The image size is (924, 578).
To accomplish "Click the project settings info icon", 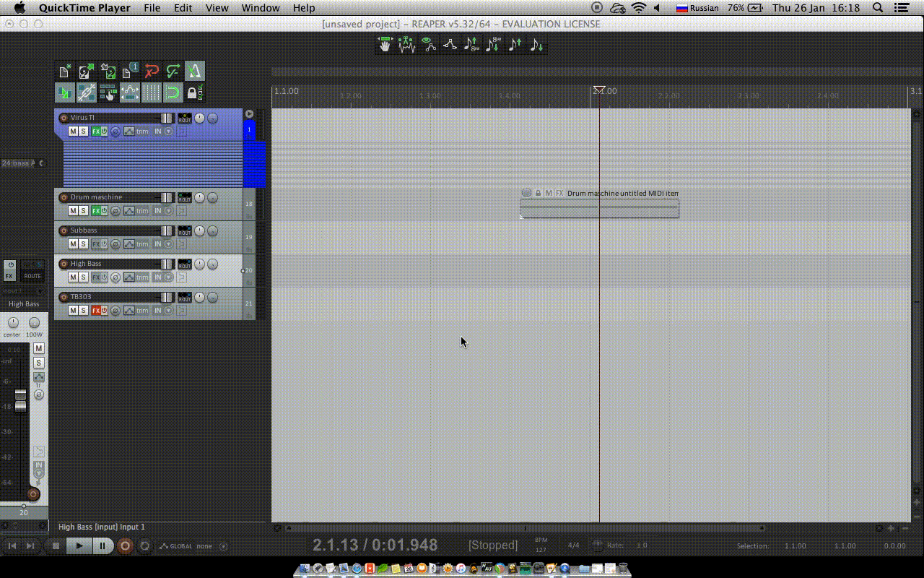I will [x=130, y=71].
